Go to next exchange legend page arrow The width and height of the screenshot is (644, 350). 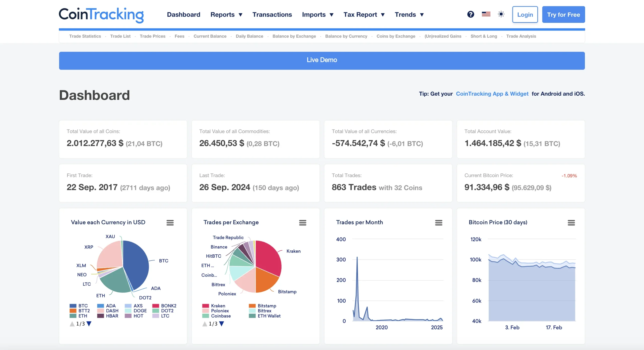tap(222, 324)
